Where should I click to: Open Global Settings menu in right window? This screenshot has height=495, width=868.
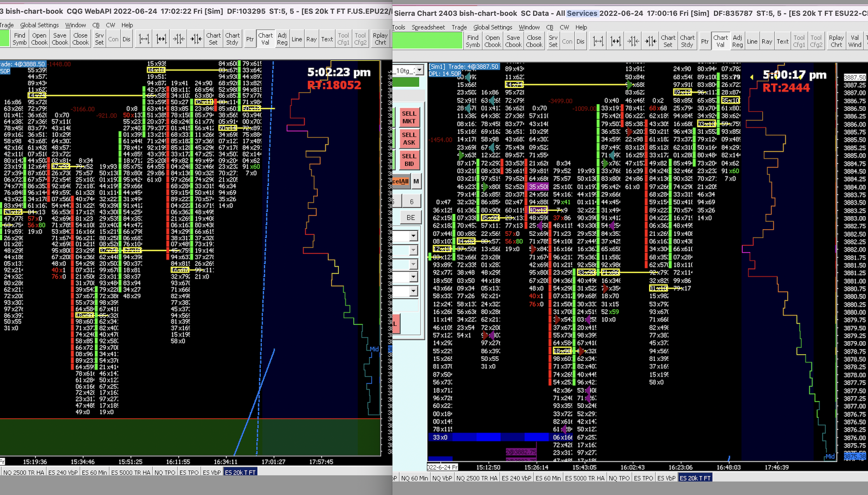(492, 27)
